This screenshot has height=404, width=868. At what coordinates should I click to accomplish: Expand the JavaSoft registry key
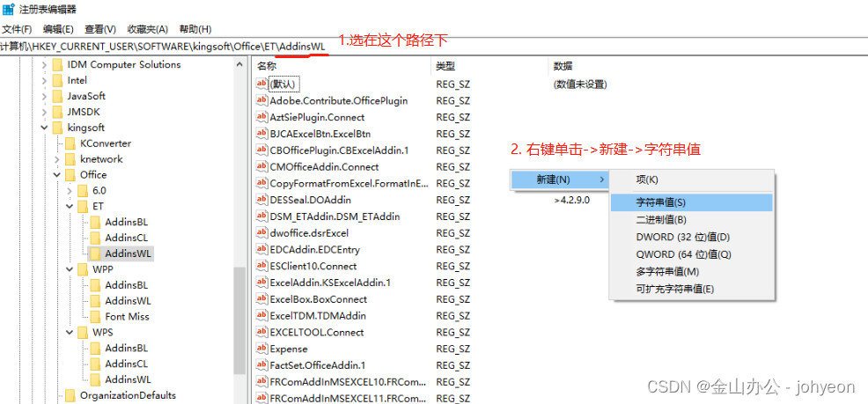44,96
